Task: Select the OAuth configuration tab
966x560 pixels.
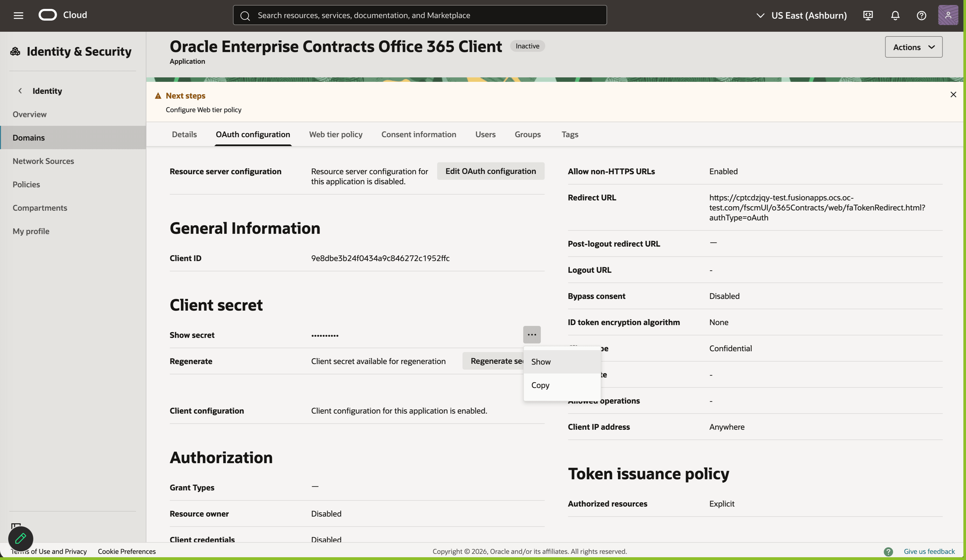Action: pos(253,134)
